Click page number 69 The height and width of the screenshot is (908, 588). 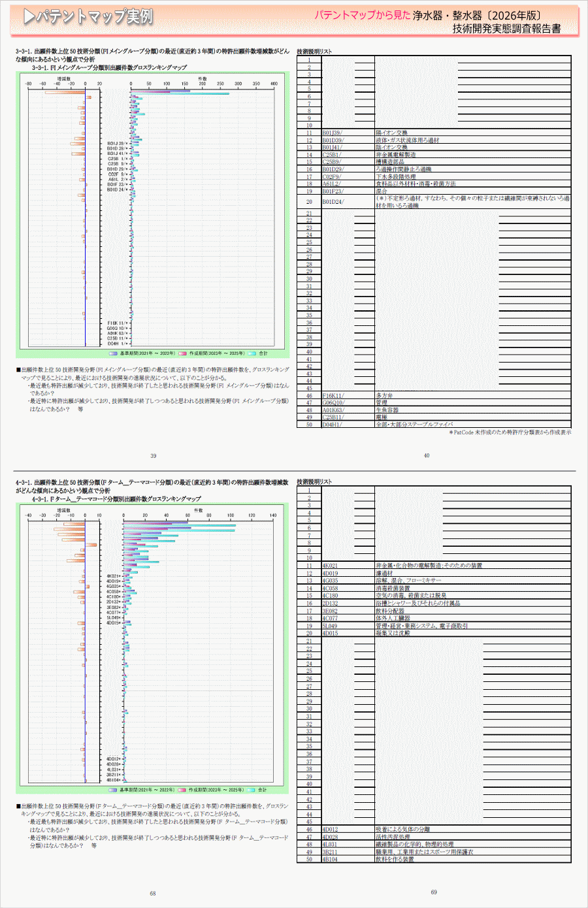point(434,892)
